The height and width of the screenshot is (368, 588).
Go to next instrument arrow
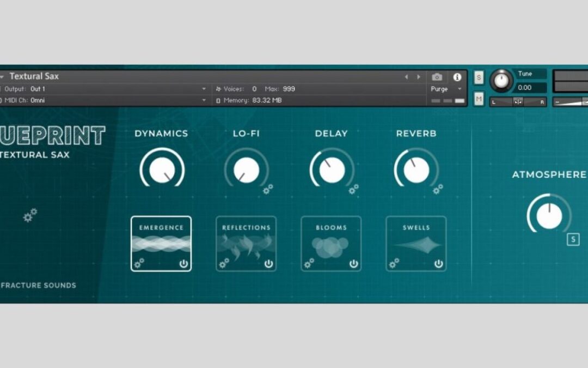pyautogui.click(x=419, y=77)
